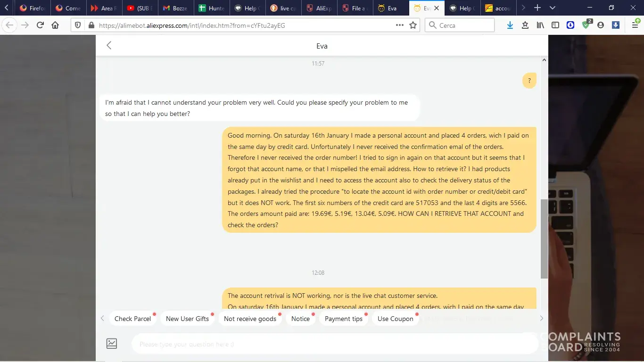
Task: Click the question mark message bubble
Action: (x=529, y=81)
